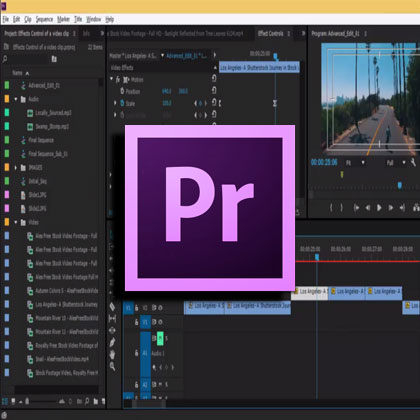Open the Marker menu
420x420 pixels.
(63, 20)
